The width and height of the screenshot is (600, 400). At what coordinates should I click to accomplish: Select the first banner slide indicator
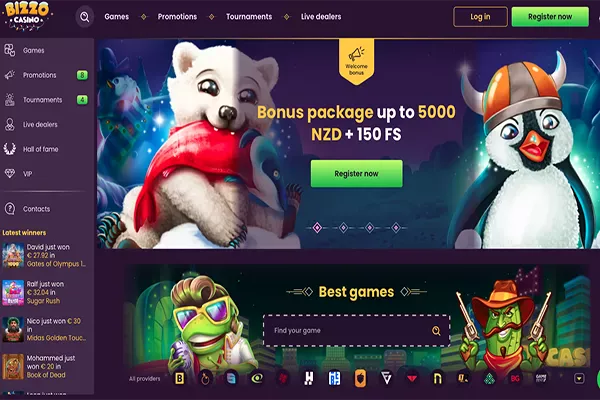[317, 228]
